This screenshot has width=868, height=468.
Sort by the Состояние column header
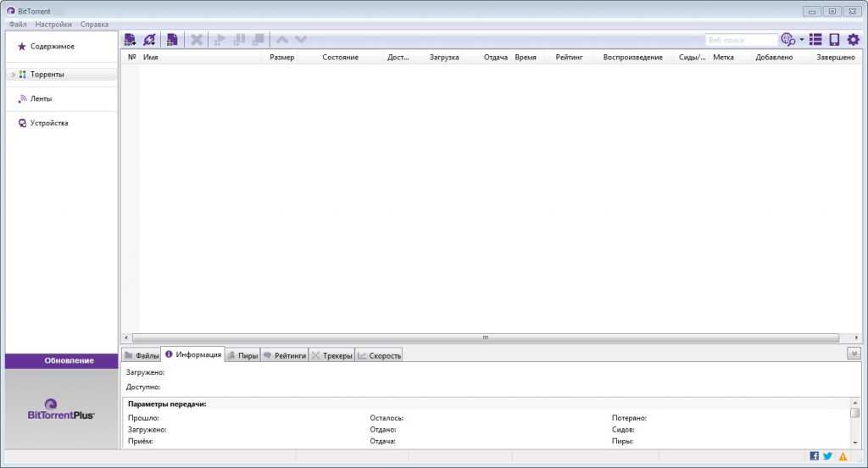coord(341,57)
